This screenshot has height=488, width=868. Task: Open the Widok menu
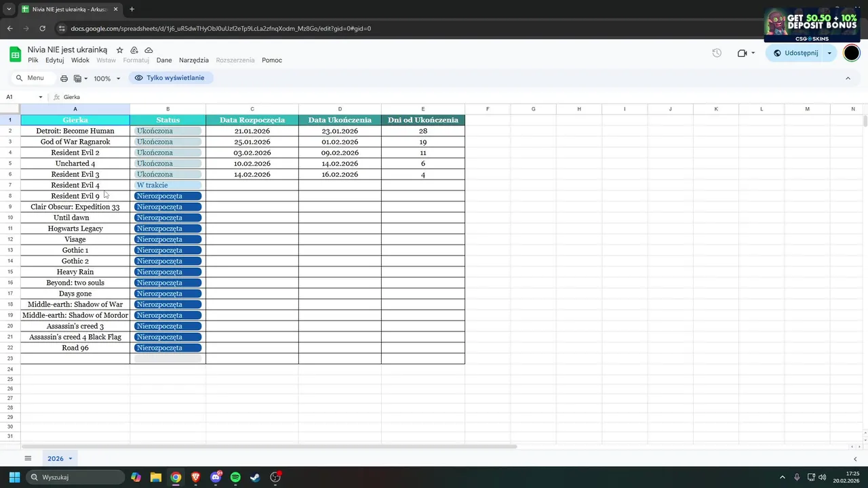(x=80, y=60)
